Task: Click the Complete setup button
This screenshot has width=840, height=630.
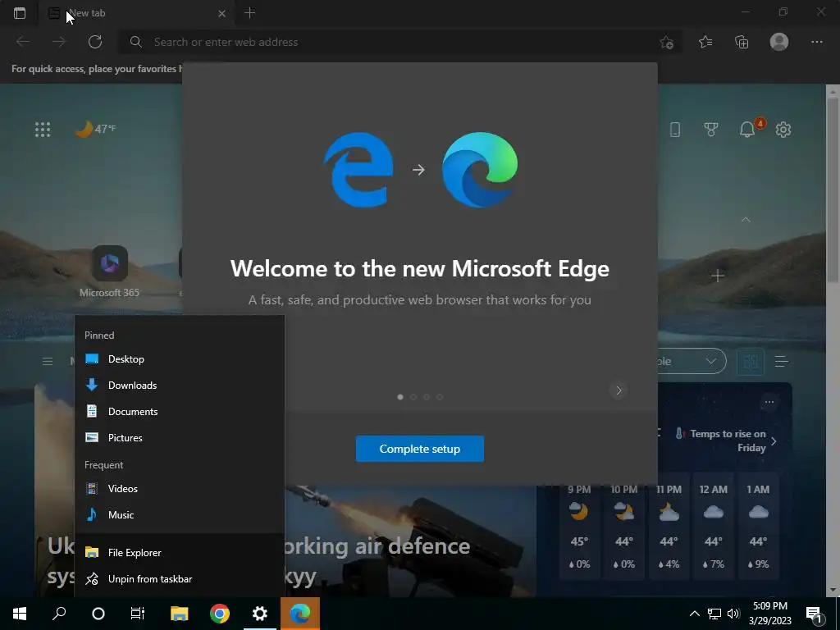Action: 419,449
